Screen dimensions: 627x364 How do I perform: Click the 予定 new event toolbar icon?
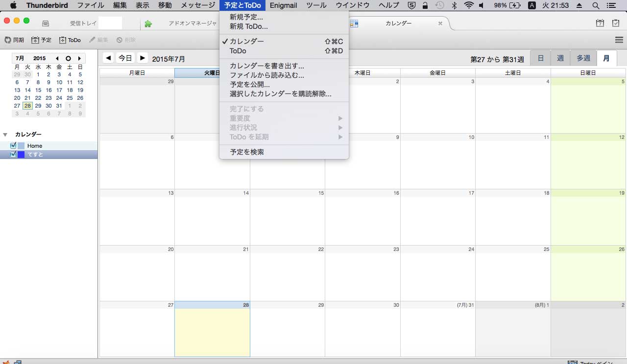coord(35,40)
